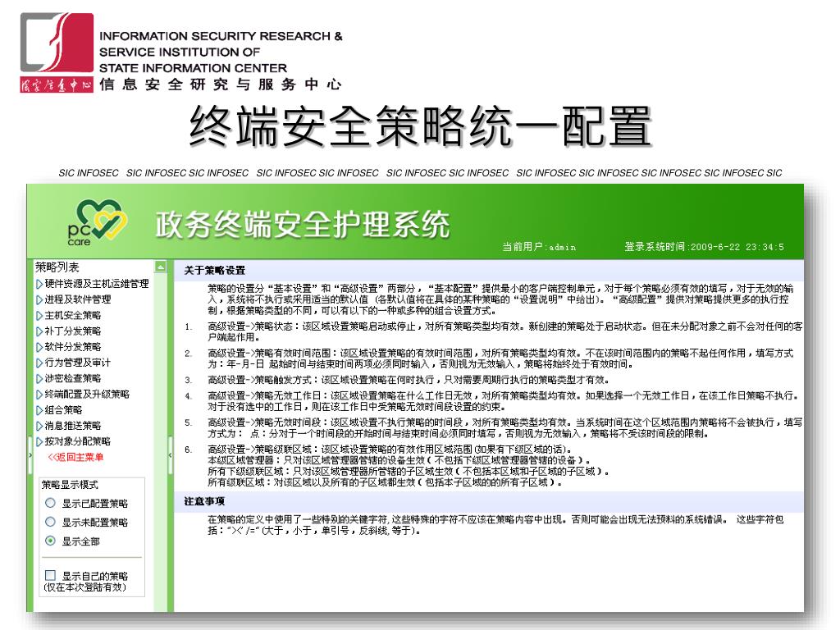
Task: Select 补丁分发策略 in policy list
Action: (x=73, y=331)
